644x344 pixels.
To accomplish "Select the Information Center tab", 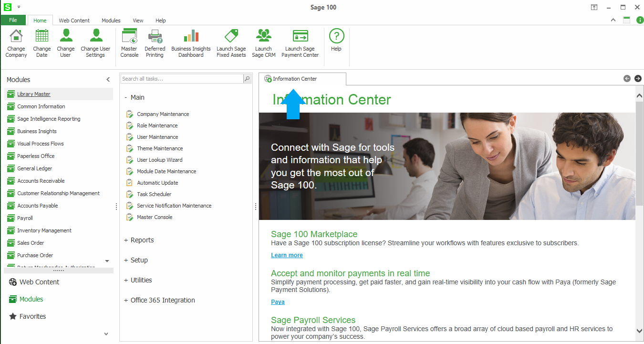I will click(x=302, y=79).
